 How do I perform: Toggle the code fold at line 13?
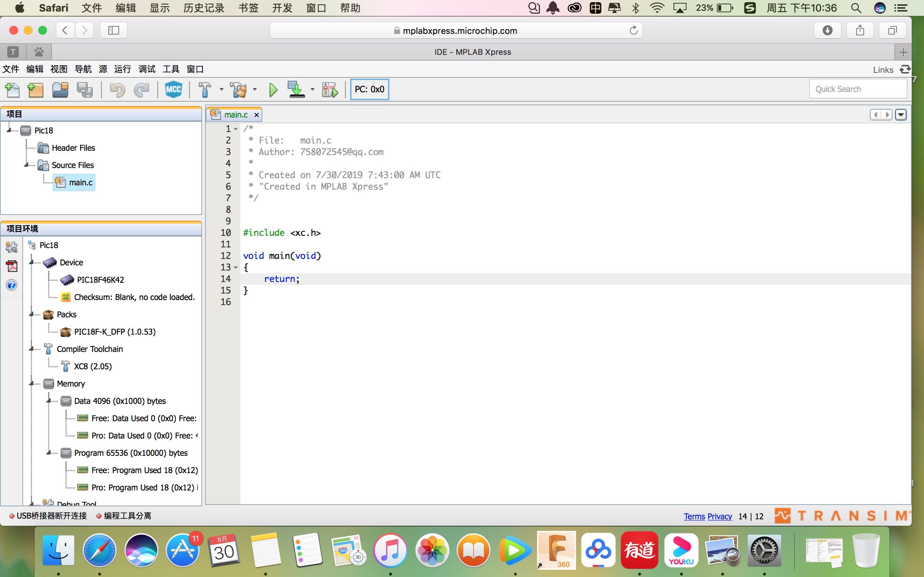tap(236, 268)
